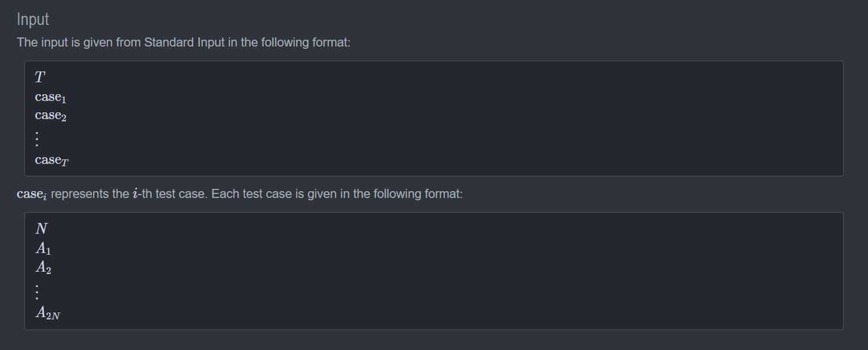Screen dimensions: 868x350
Task: Click the A1 line in the second block
Action: tap(43, 249)
